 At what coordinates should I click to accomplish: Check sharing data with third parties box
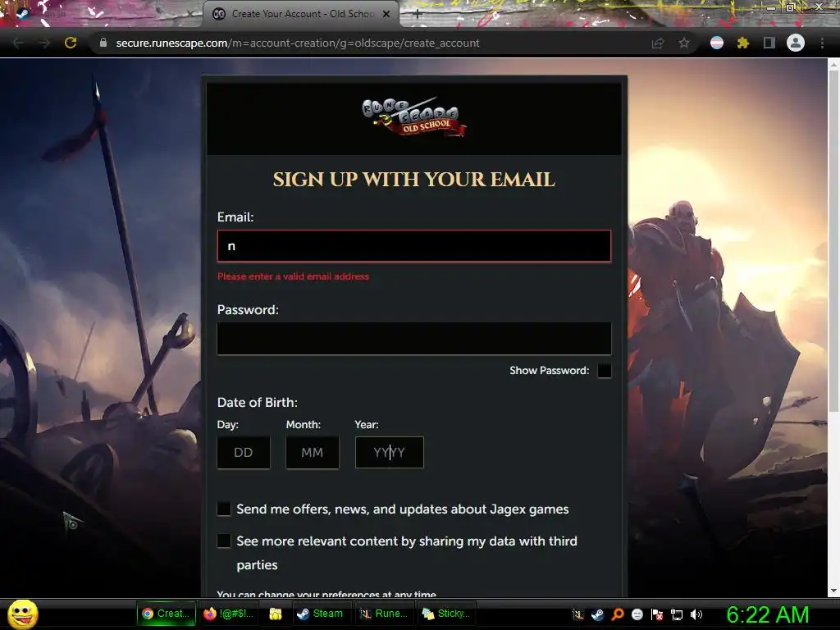pyautogui.click(x=224, y=541)
